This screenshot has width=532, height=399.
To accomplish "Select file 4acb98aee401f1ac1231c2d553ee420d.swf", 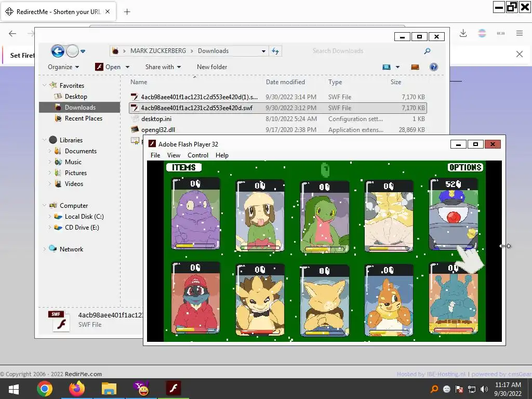I will click(x=277, y=108).
